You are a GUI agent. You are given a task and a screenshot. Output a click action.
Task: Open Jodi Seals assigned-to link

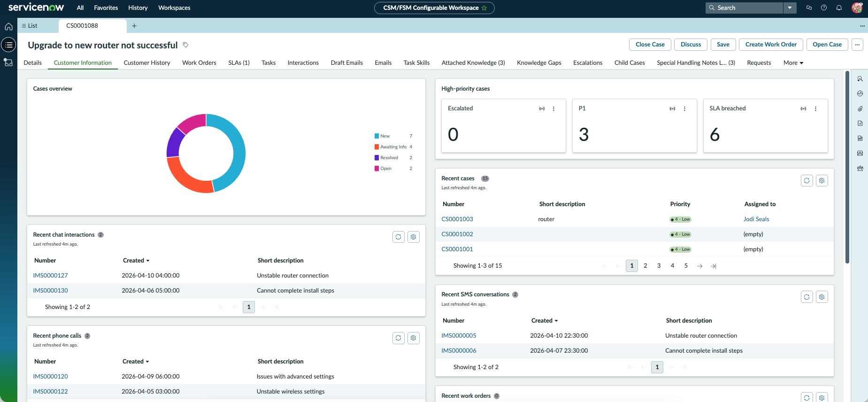pyautogui.click(x=756, y=219)
